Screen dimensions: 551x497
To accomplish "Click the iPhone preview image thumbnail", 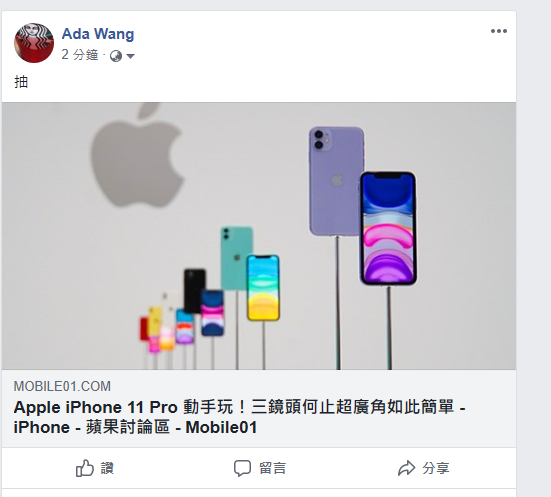I will pyautogui.click(x=259, y=236).
